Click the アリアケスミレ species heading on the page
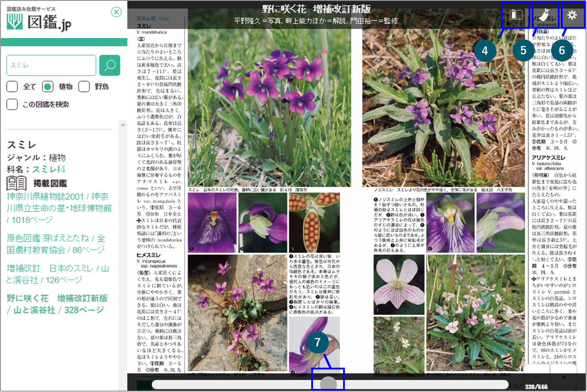587x392 pixels. click(x=548, y=158)
